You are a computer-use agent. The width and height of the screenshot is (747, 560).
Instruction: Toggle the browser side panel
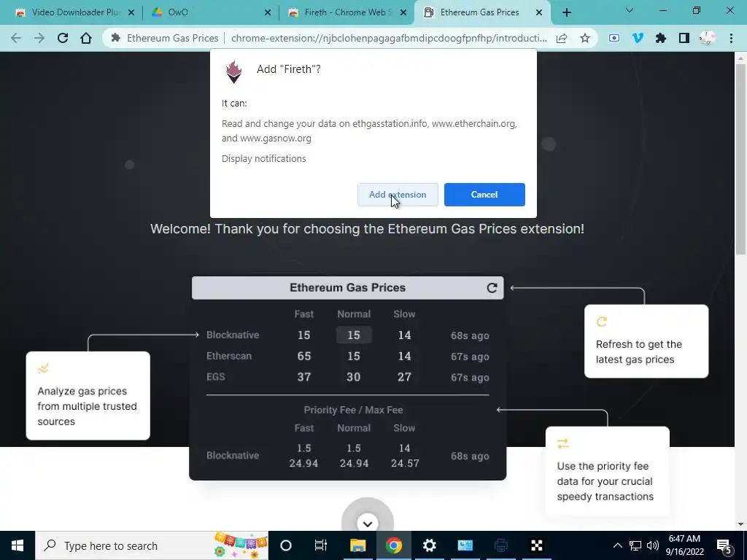(684, 38)
